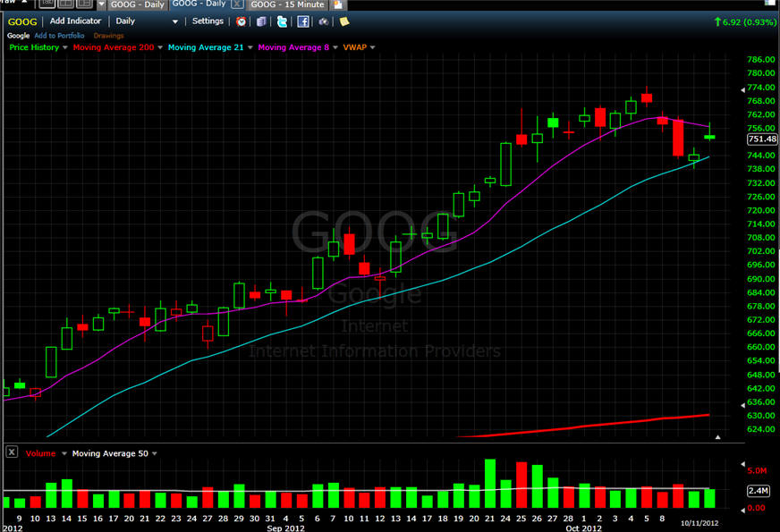Click the 624.00 price axis label
This screenshot has height=532, width=780.
point(761,429)
